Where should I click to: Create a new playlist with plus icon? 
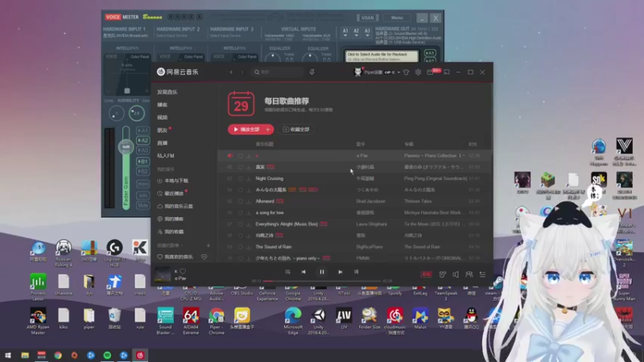point(208,245)
